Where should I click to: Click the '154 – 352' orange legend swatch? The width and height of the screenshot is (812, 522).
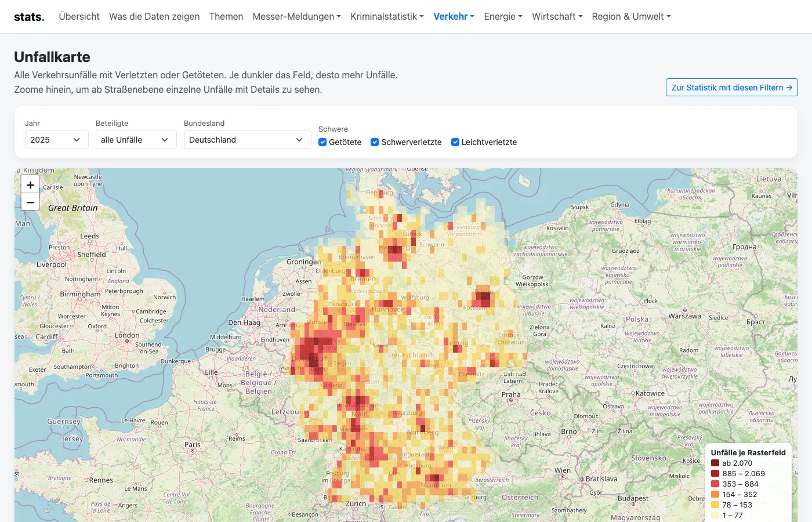[715, 494]
